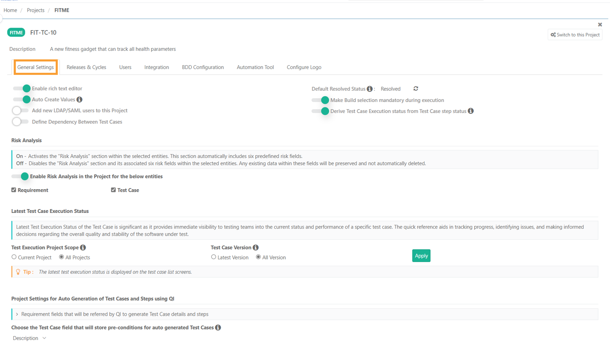Click info icon beside Test Execution Project Scope

click(83, 248)
